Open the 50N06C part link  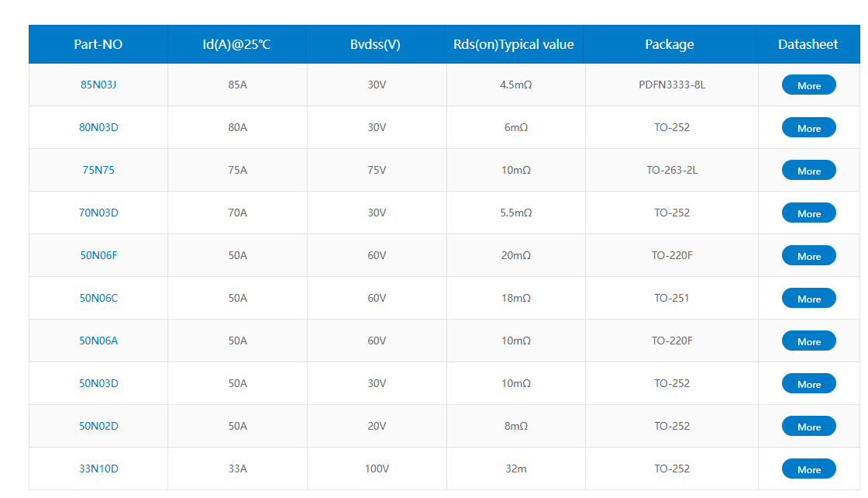98,298
